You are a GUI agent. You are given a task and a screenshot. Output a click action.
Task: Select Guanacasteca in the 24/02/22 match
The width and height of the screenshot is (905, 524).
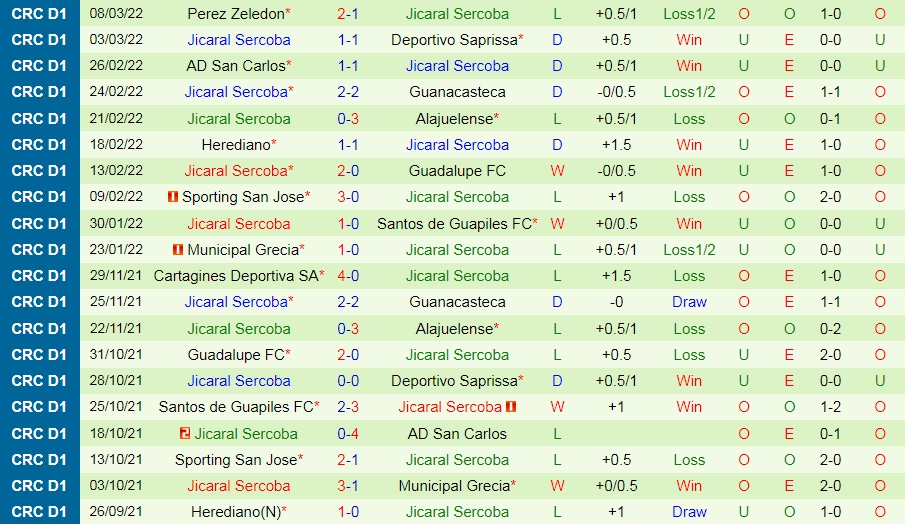coord(457,92)
